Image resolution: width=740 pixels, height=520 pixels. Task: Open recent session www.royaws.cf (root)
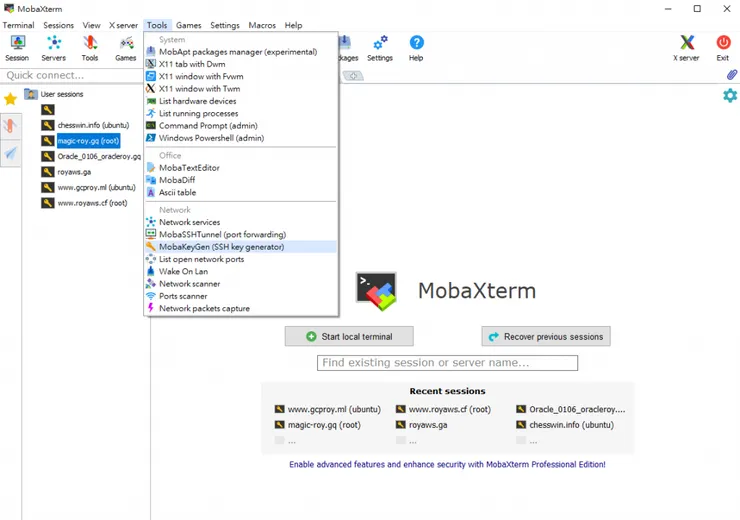[x=443, y=409]
